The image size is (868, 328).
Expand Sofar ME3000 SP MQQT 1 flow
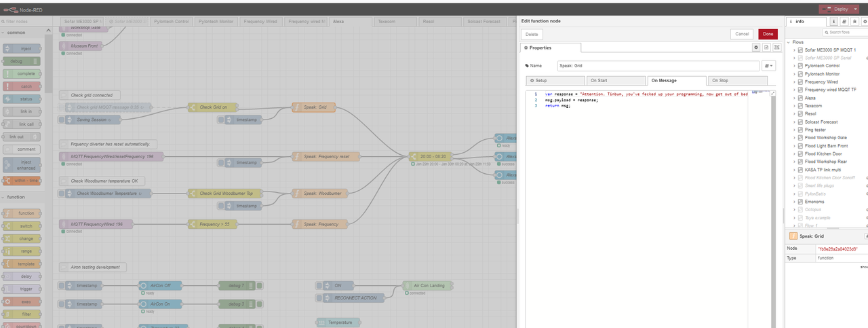(x=795, y=50)
